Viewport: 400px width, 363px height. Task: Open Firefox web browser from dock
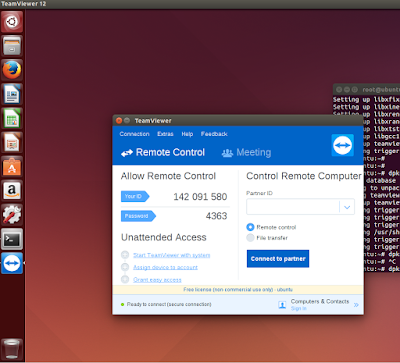pyautogui.click(x=12, y=70)
